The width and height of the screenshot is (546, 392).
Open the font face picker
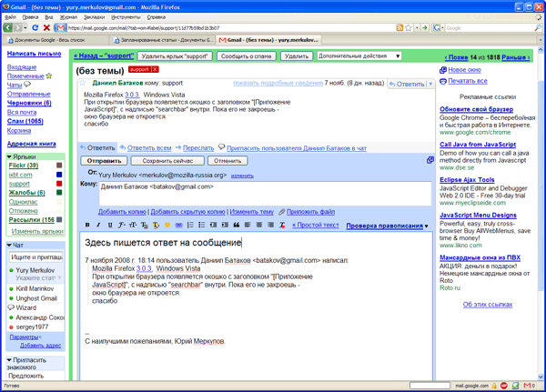[121, 225]
